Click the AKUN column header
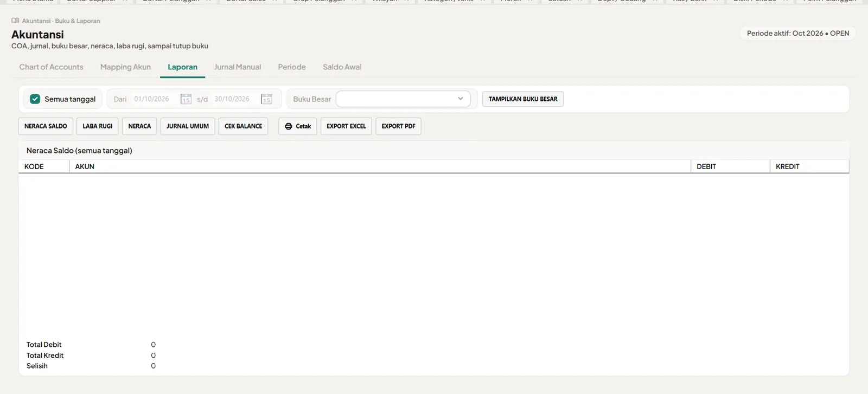868x394 pixels. [x=380, y=166]
